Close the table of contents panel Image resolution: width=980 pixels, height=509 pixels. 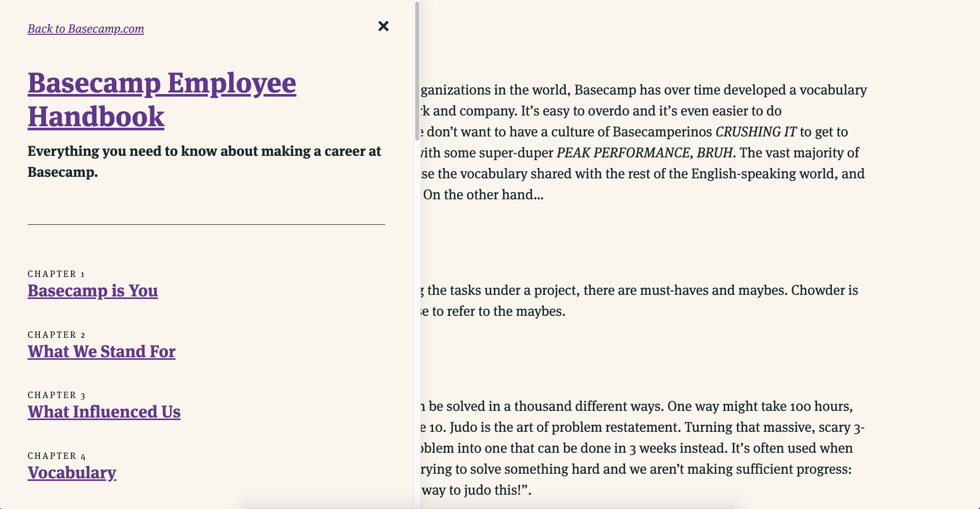click(x=384, y=26)
